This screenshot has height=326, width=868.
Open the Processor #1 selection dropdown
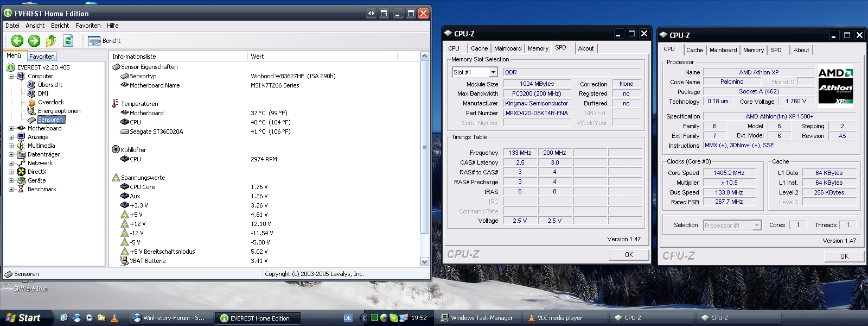click(756, 225)
